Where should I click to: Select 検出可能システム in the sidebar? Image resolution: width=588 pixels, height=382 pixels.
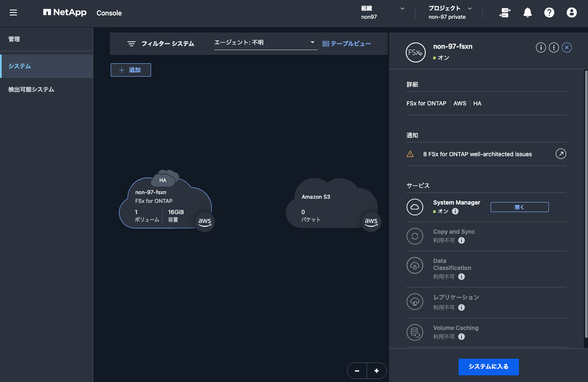tap(47, 90)
